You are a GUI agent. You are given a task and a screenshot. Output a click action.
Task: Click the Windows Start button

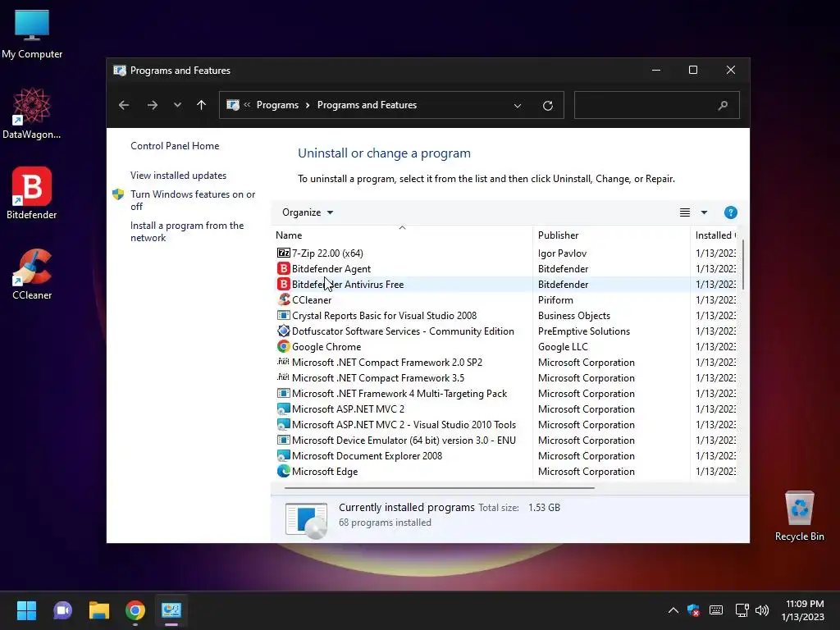[x=26, y=610]
